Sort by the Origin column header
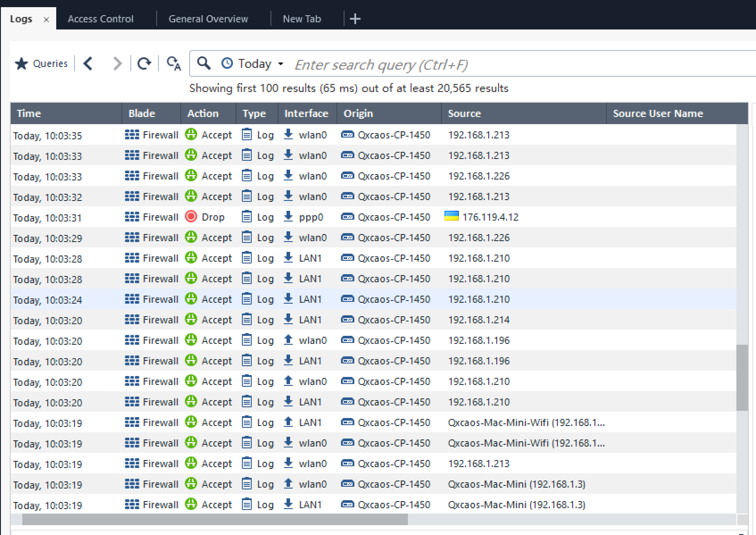 click(389, 113)
